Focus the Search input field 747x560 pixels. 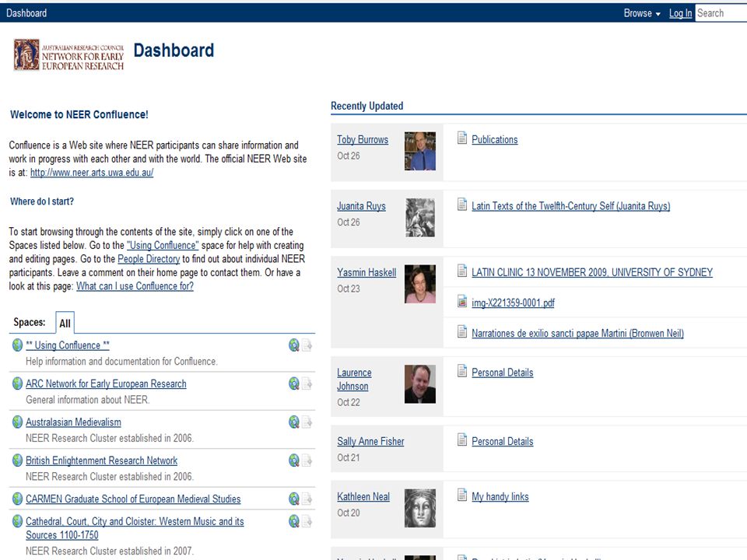[x=721, y=13]
